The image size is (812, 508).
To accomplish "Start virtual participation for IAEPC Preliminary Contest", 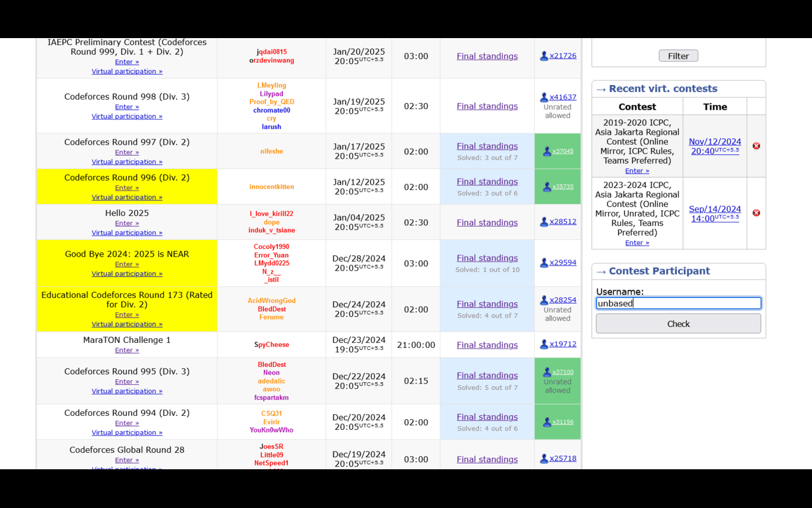I will 127,72.
